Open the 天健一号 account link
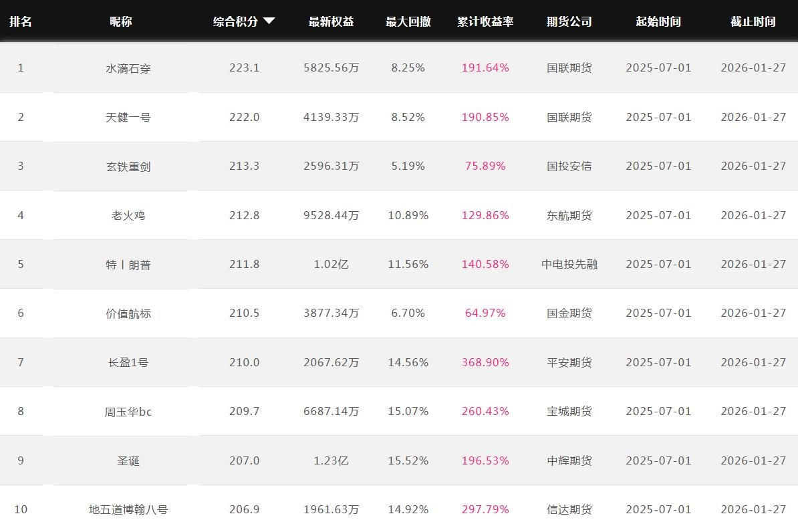Viewport: 798px width, 532px height. point(128,117)
